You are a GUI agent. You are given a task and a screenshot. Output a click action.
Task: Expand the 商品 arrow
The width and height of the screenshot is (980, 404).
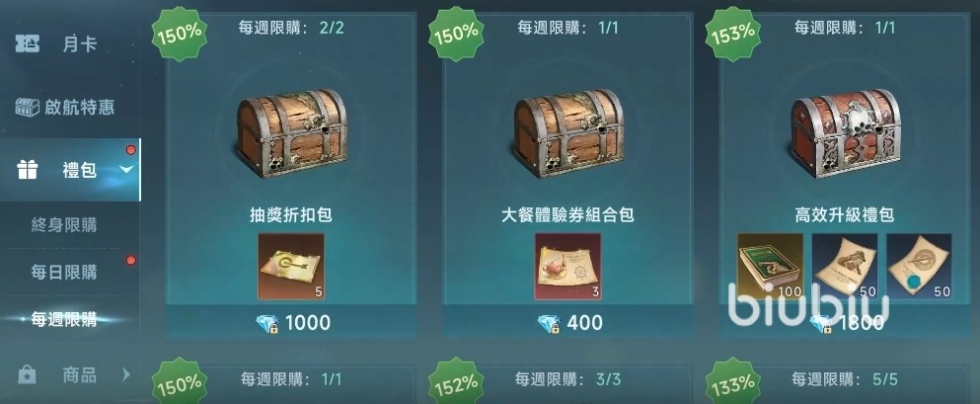coord(126,374)
